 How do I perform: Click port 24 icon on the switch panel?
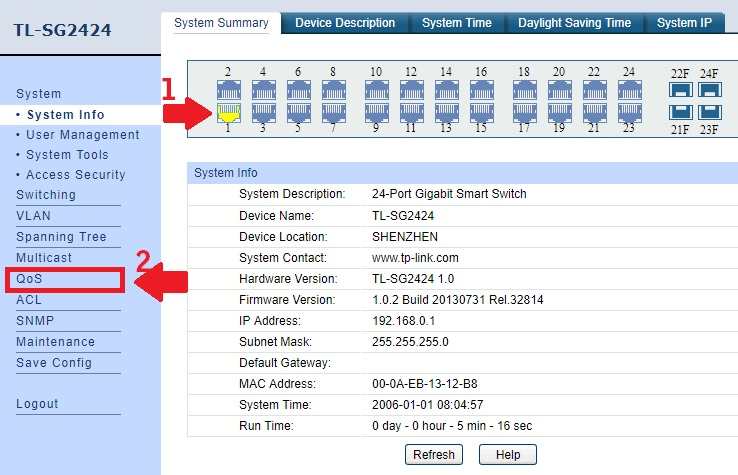pyautogui.click(x=630, y=90)
